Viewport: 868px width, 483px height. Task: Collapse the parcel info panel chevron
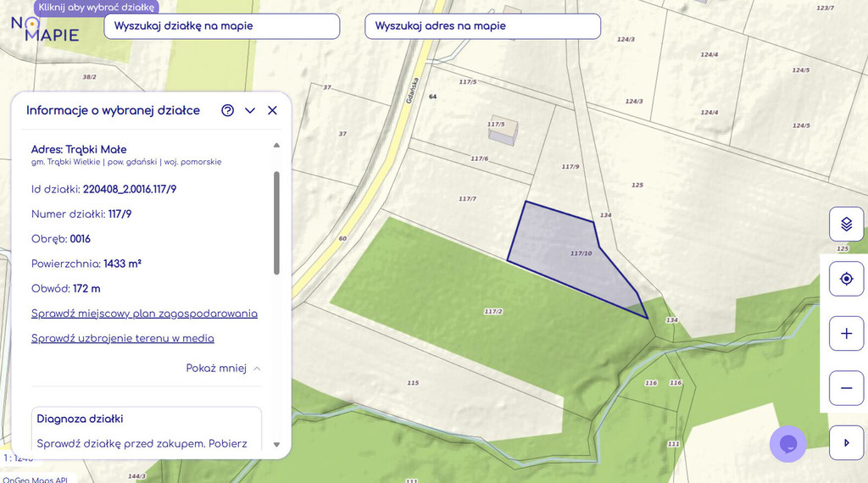(x=250, y=110)
